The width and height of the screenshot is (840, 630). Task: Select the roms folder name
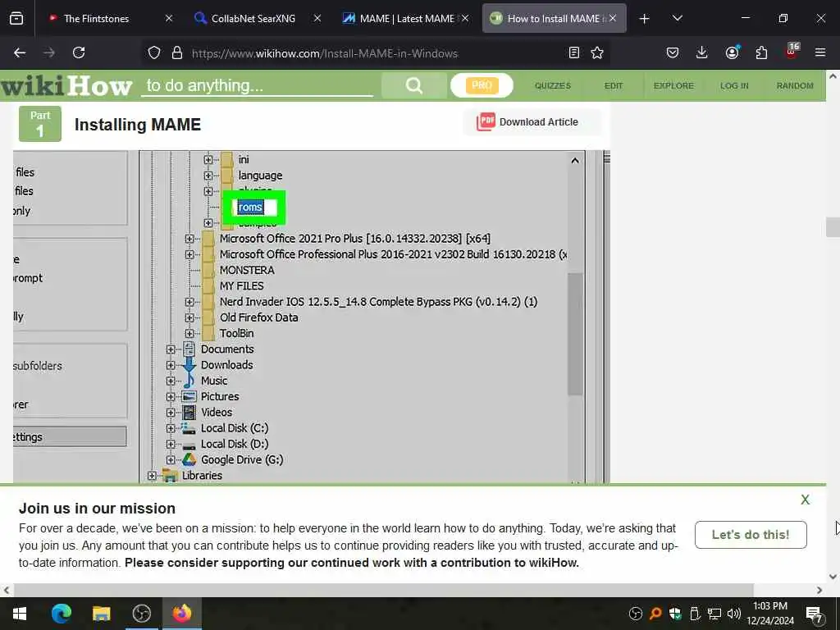[x=251, y=208]
